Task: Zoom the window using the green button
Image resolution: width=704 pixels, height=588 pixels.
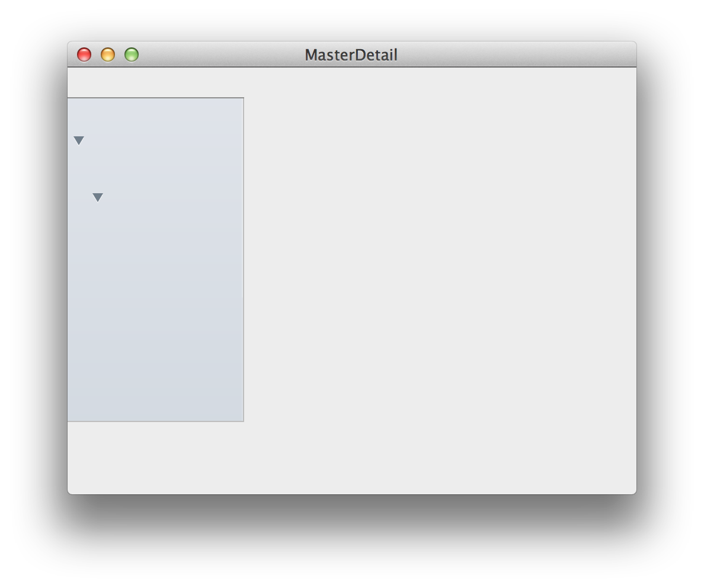Action: (132, 55)
